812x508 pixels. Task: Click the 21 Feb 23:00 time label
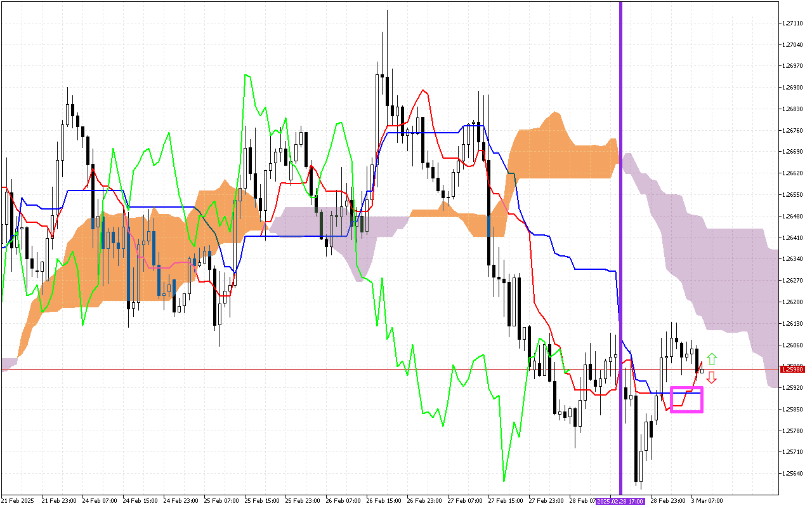pyautogui.click(x=58, y=501)
